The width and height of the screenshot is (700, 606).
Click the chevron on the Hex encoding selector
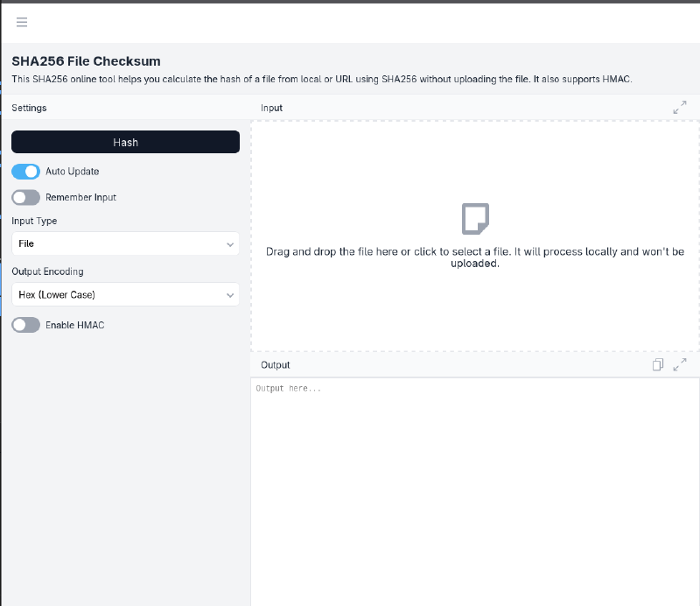pyautogui.click(x=230, y=294)
